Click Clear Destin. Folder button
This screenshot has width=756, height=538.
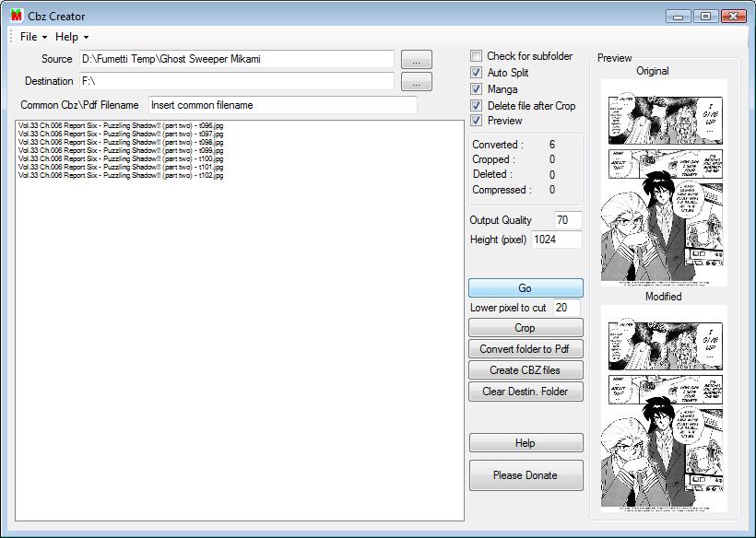[x=526, y=392]
